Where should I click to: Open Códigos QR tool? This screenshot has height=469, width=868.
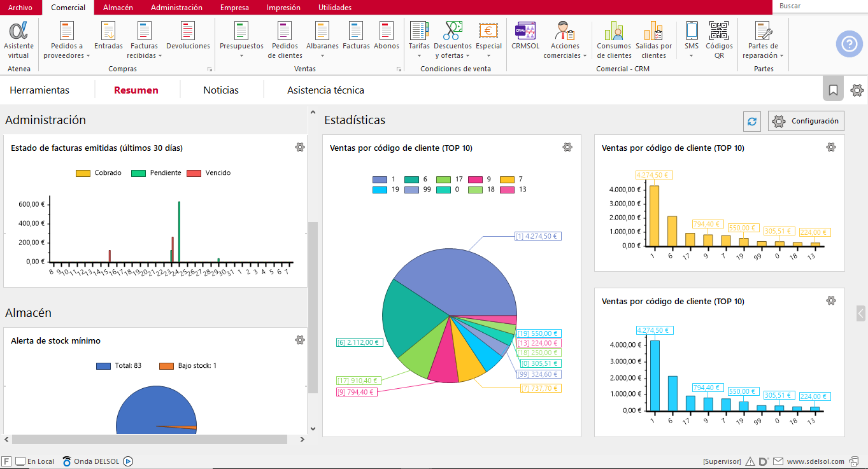tap(719, 41)
